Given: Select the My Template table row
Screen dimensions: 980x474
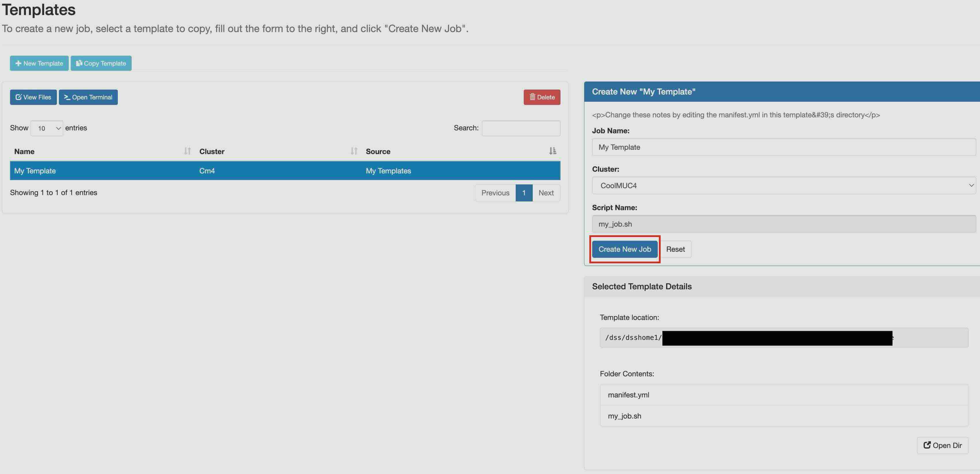Looking at the screenshot, I should pyautogui.click(x=285, y=171).
